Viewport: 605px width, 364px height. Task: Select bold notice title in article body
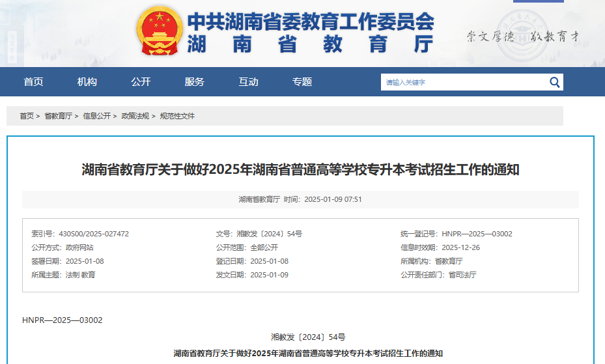click(x=308, y=353)
